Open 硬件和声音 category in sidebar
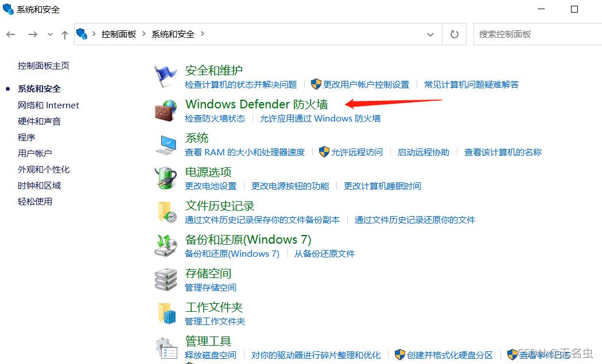 [x=39, y=121]
